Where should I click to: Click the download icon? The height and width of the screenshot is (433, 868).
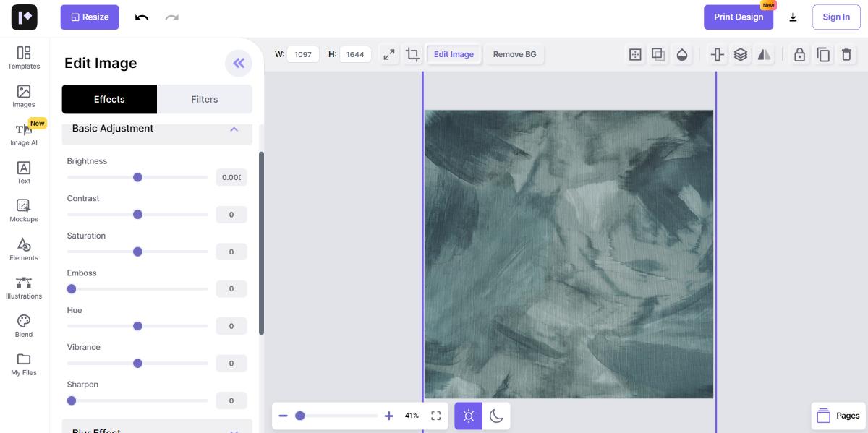[793, 17]
